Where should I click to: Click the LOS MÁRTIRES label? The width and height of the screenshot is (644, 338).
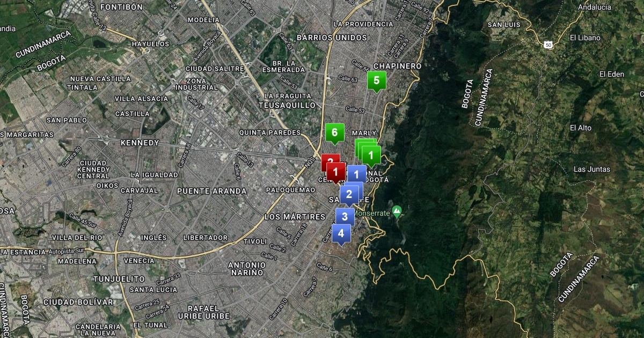click(x=295, y=217)
